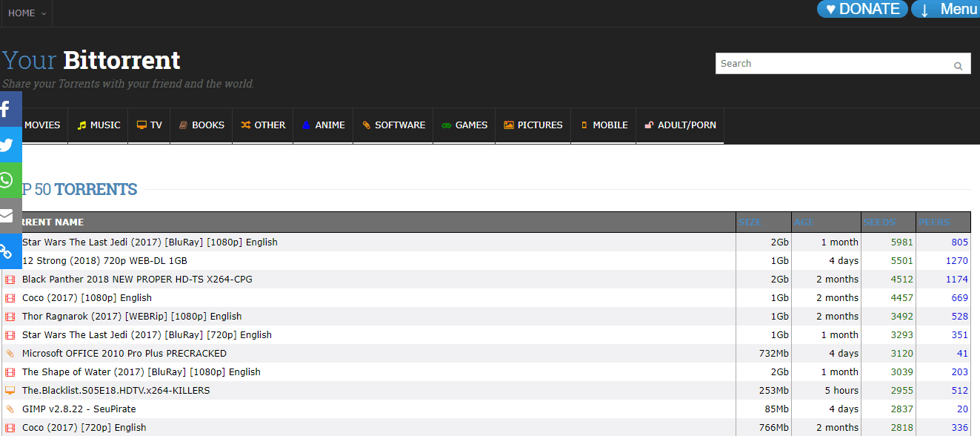Click the DONATE button
The height and width of the screenshot is (436, 980).
pyautogui.click(x=862, y=9)
